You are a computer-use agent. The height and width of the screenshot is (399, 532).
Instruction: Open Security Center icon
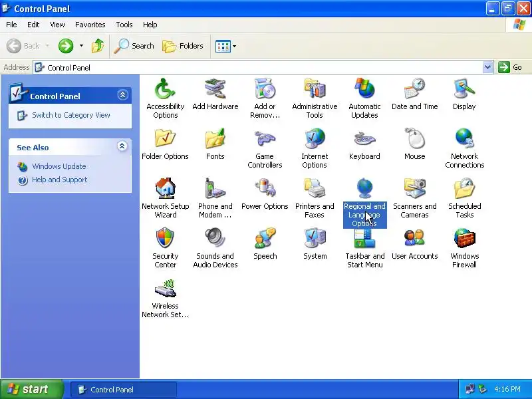point(165,239)
